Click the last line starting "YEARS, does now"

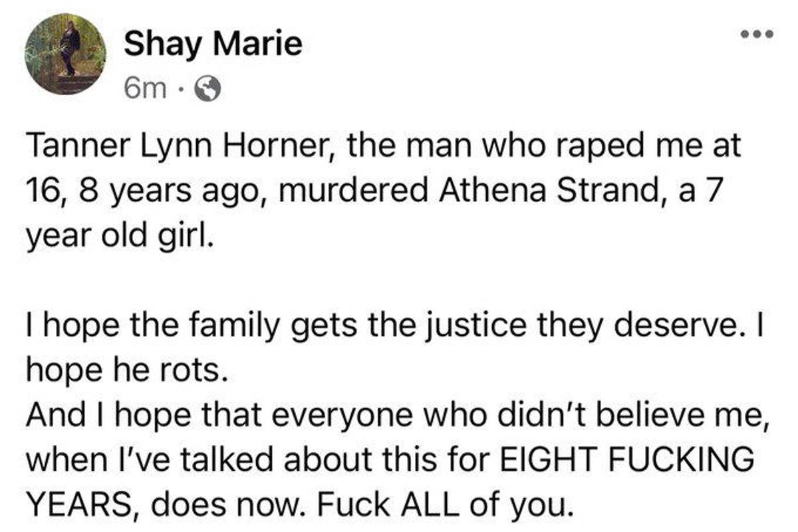point(299,506)
